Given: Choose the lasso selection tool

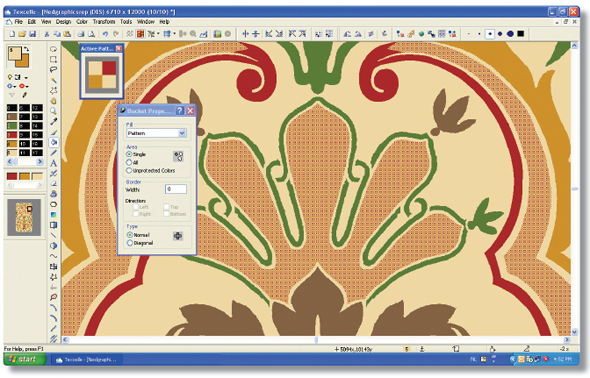Looking at the screenshot, I should pos(53,70).
